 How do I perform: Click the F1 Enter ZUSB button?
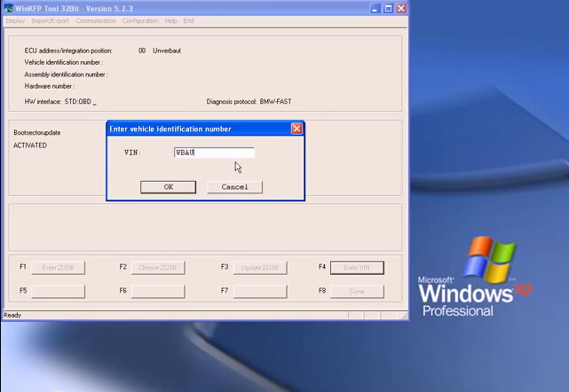pyautogui.click(x=58, y=268)
